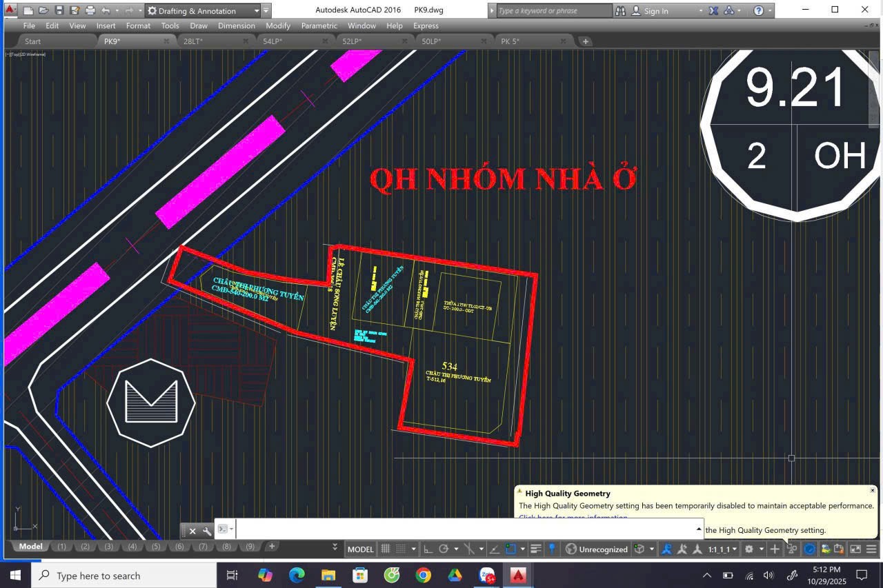Open the Drafting & Annotation workspace dropdown
Screen dimensions: 883x588
(x=256, y=10)
